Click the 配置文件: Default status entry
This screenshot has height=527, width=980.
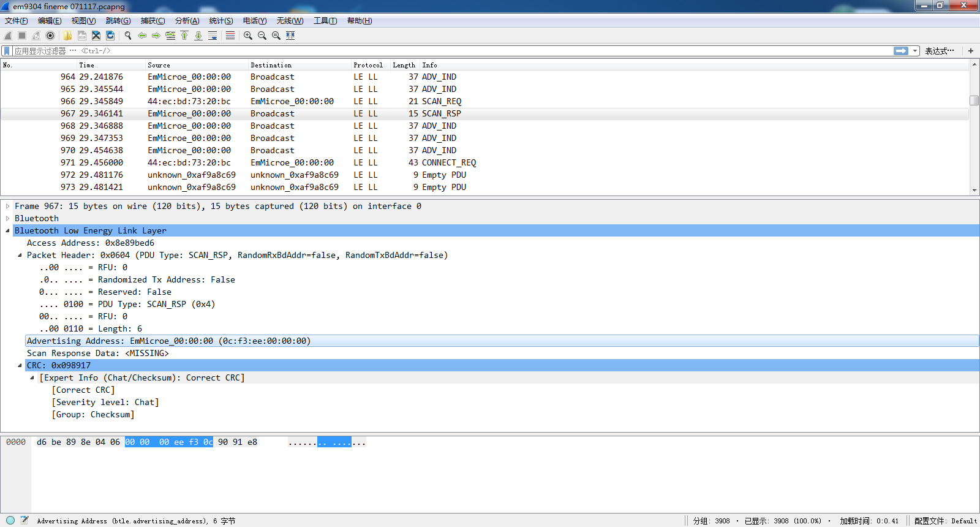pyautogui.click(x=946, y=521)
